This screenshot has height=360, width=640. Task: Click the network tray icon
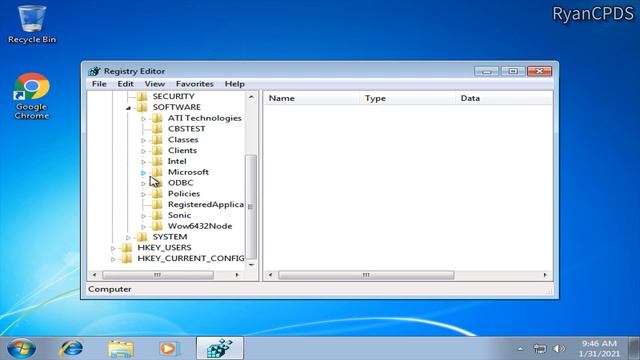point(540,349)
